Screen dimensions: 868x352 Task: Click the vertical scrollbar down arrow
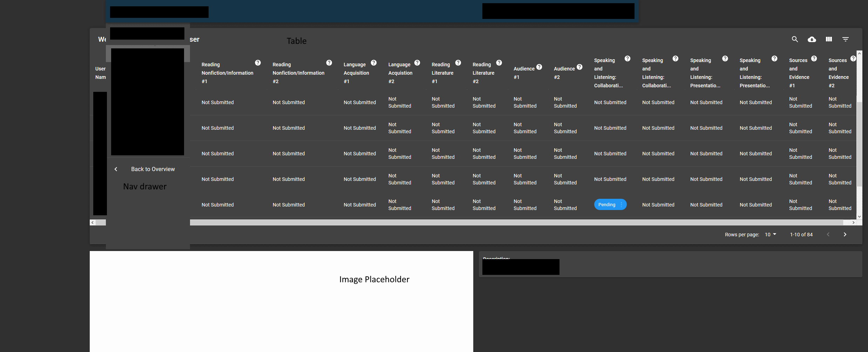click(860, 217)
